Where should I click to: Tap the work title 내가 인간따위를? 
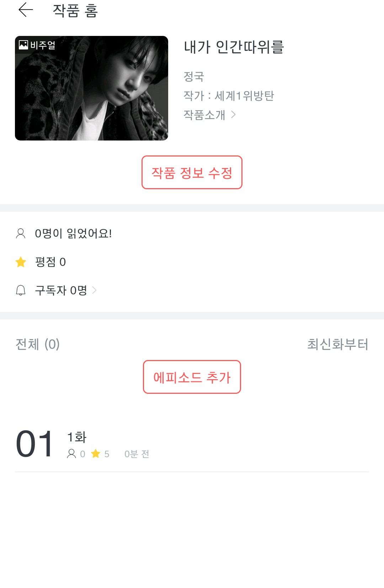pyautogui.click(x=234, y=47)
